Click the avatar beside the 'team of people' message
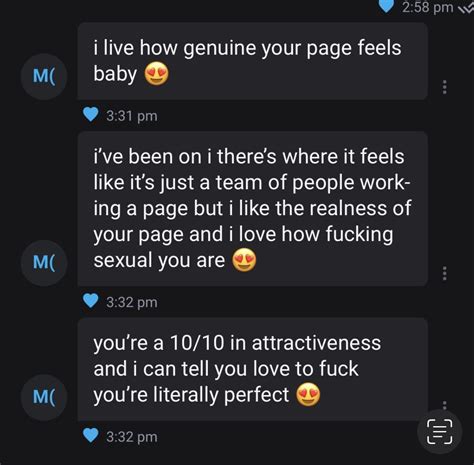Image resolution: width=474 pixels, height=465 pixels. coord(44,263)
